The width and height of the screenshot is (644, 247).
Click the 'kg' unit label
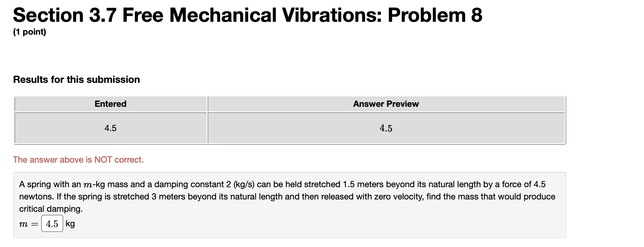pyautogui.click(x=70, y=224)
